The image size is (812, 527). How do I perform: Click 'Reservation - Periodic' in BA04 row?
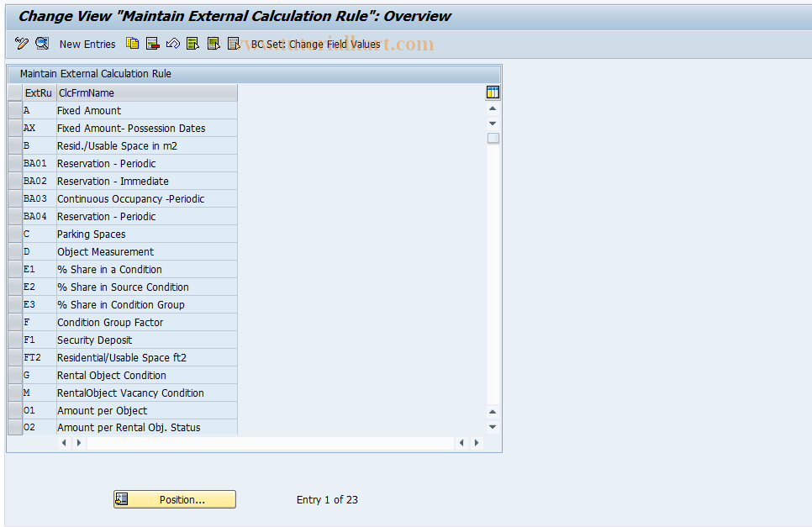(x=146, y=216)
